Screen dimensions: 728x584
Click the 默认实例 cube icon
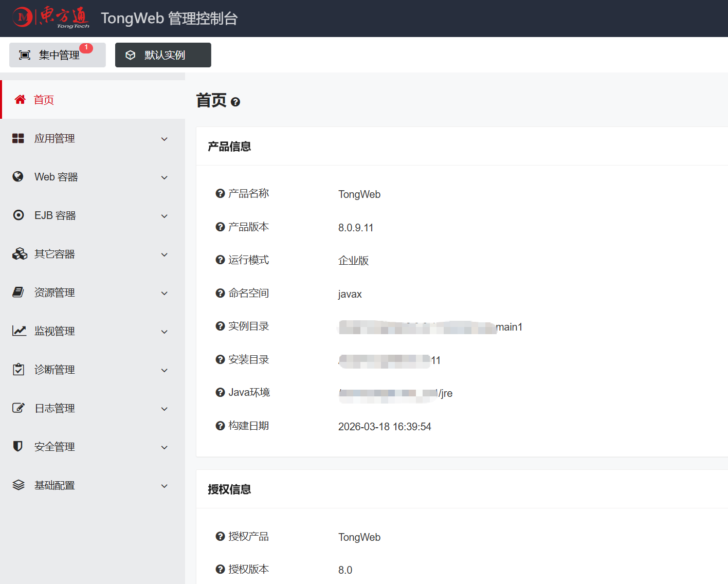click(131, 55)
